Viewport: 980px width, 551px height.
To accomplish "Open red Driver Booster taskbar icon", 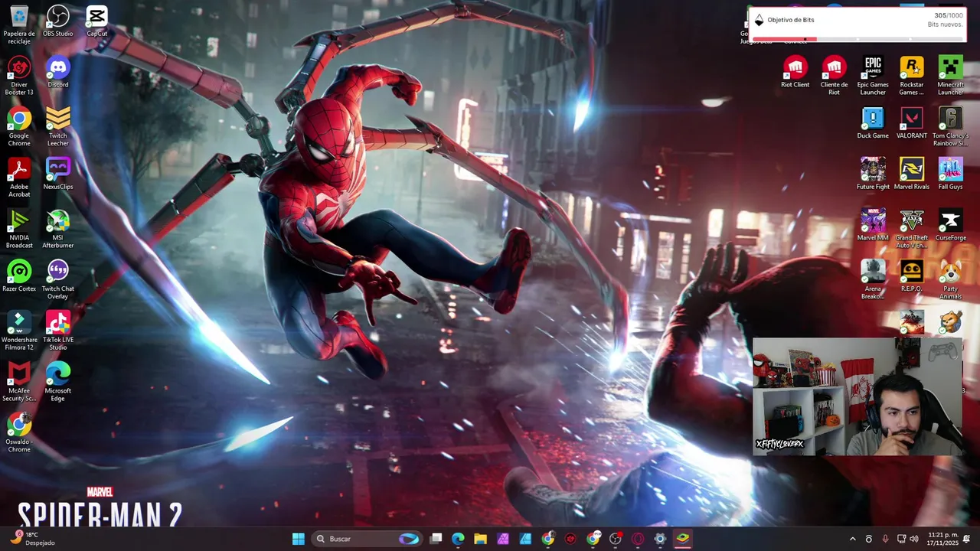I will click(570, 539).
